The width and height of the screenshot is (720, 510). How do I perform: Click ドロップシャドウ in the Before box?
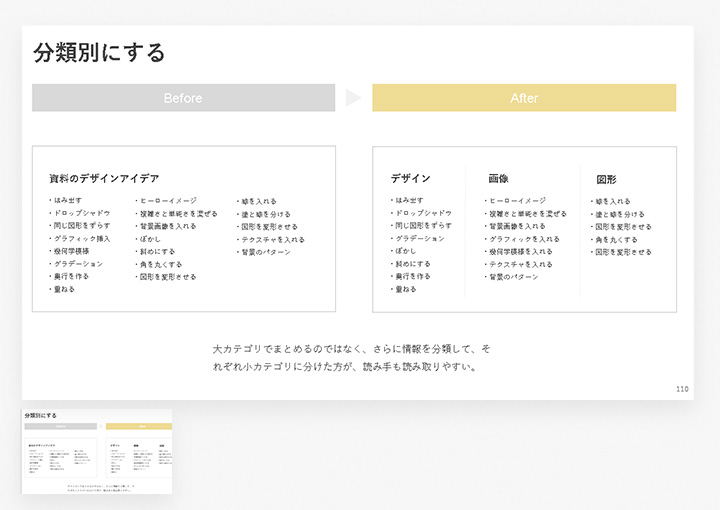[82, 213]
